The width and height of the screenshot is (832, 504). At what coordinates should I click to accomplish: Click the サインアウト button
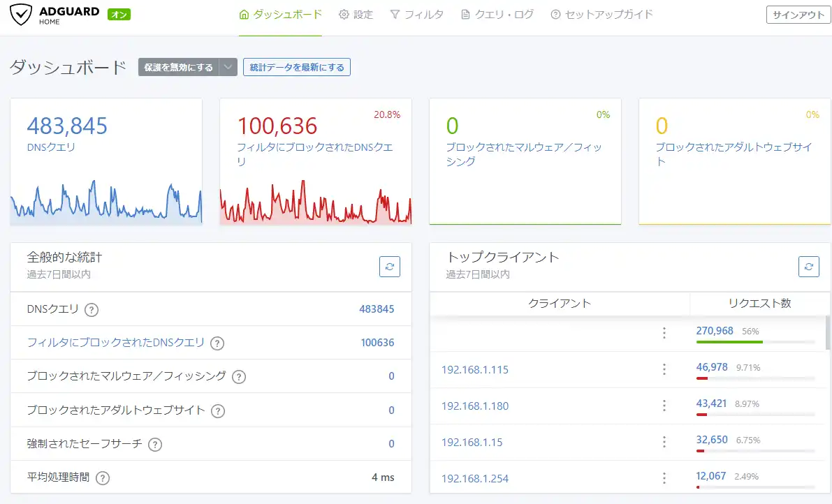coord(798,15)
